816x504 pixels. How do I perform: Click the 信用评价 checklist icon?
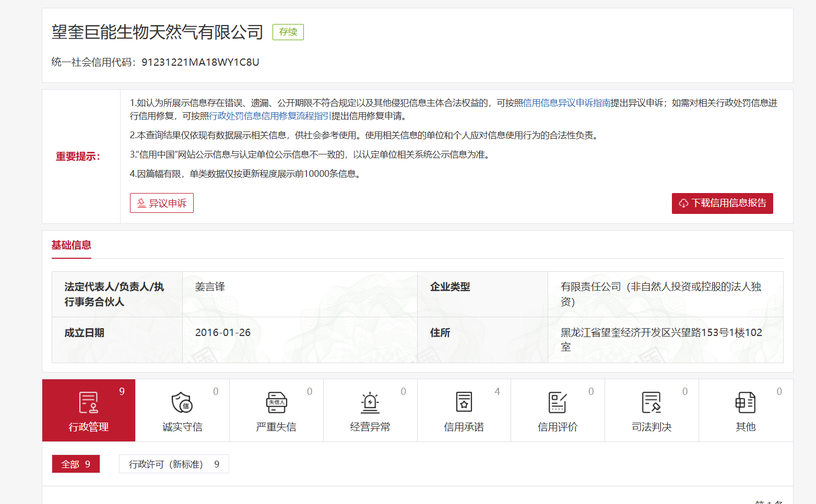pos(558,403)
